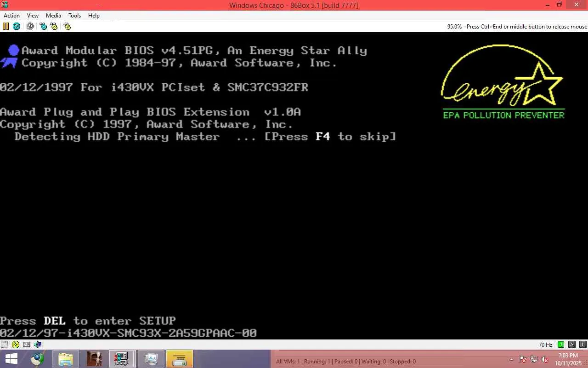Viewport: 588px width, 368px height.
Task: Restore down the 86Box window
Action: point(559,5)
